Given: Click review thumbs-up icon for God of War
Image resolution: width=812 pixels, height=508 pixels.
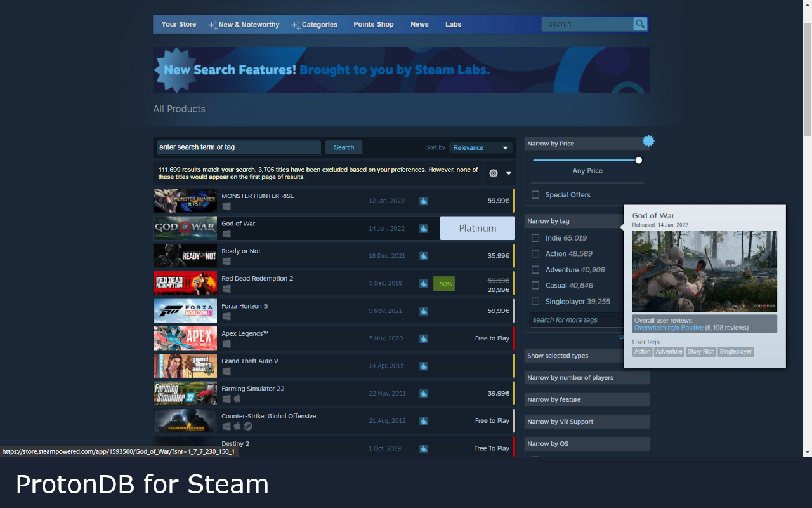Looking at the screenshot, I should point(423,229).
